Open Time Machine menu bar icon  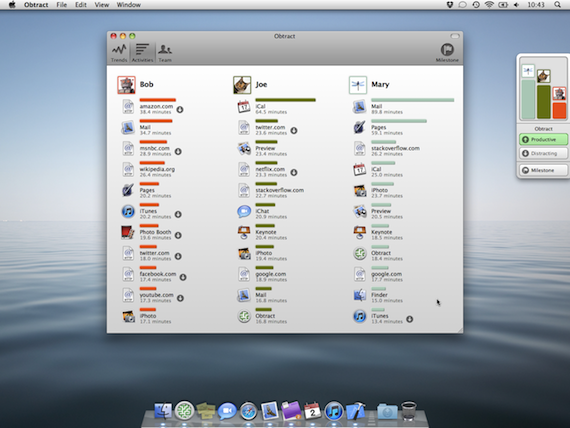476,5
